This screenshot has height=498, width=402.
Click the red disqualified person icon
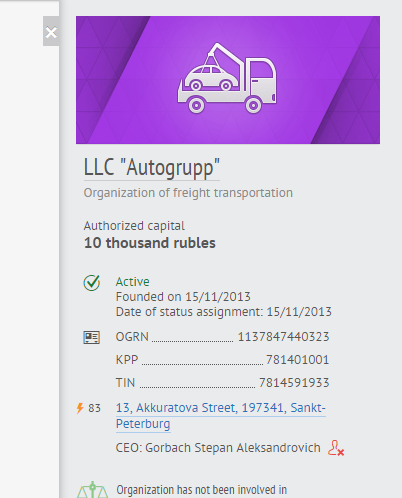coord(336,448)
